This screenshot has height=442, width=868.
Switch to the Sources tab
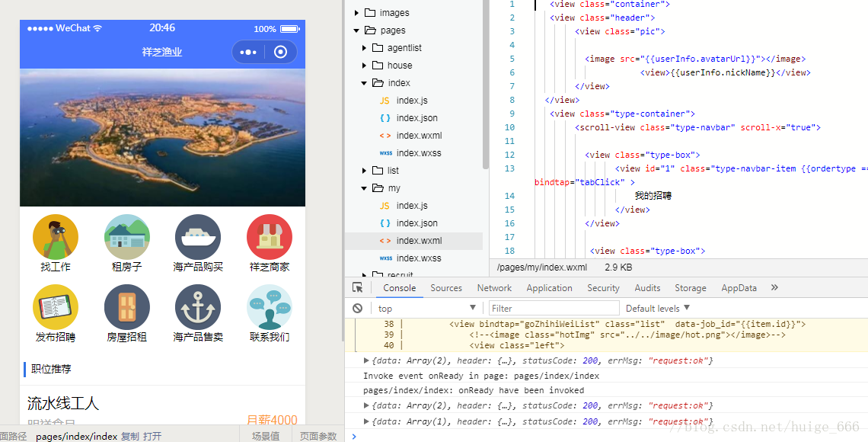[x=446, y=287]
